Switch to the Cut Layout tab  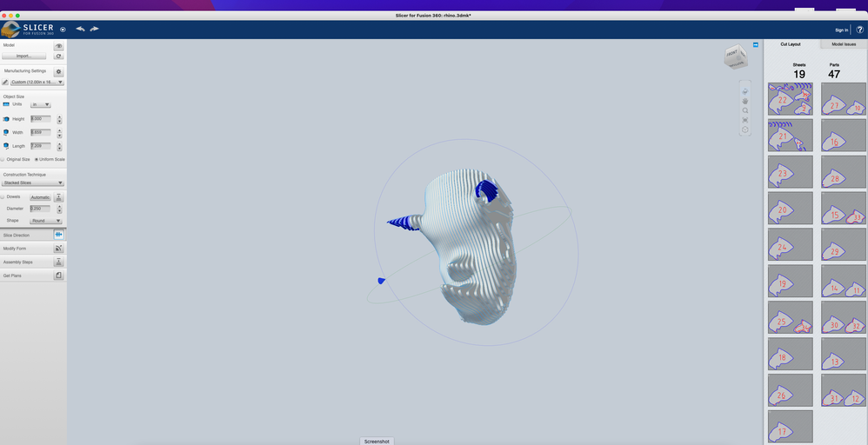point(791,44)
